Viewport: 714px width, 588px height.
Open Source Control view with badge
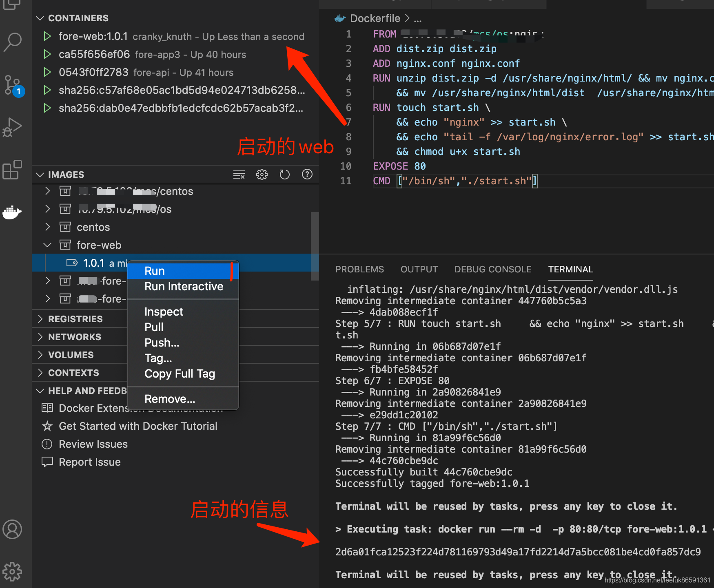(x=13, y=86)
